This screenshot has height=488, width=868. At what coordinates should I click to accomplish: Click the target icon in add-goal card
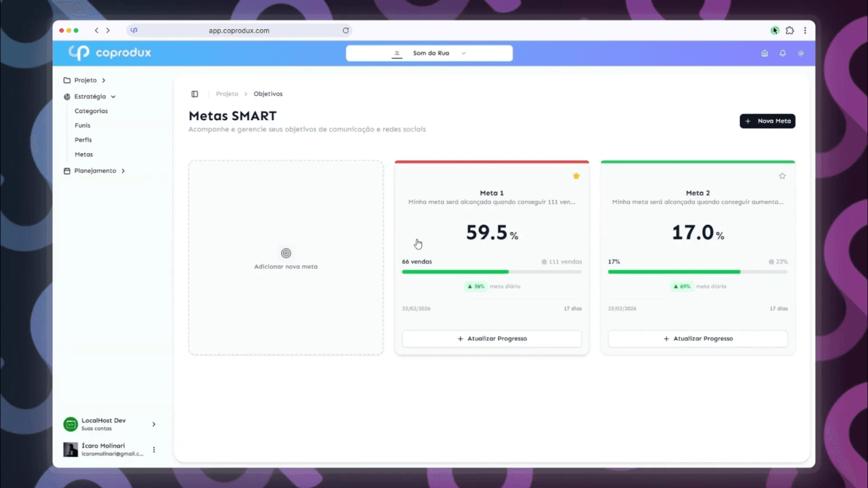pyautogui.click(x=286, y=253)
